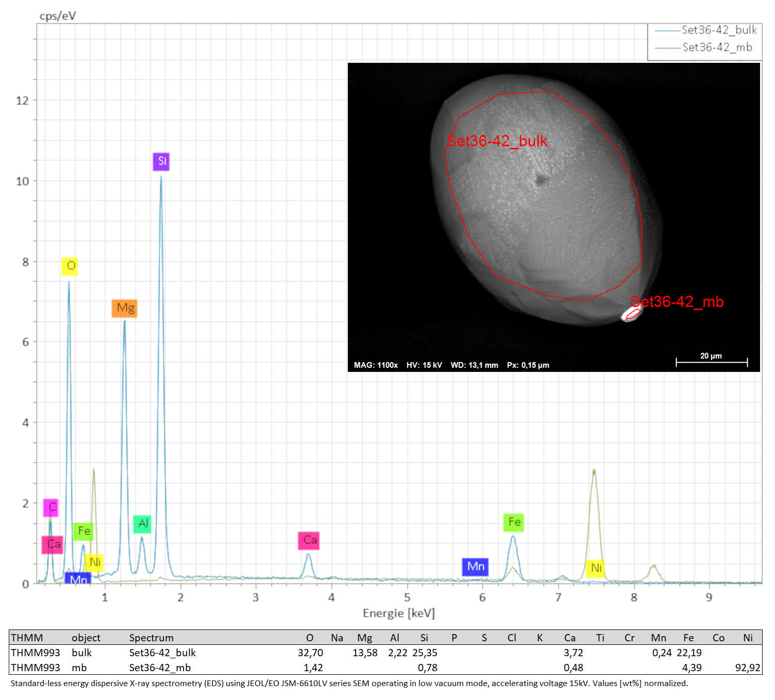Click the Set36-42_mb legend entry
775x700 pixels.
[x=704, y=48]
